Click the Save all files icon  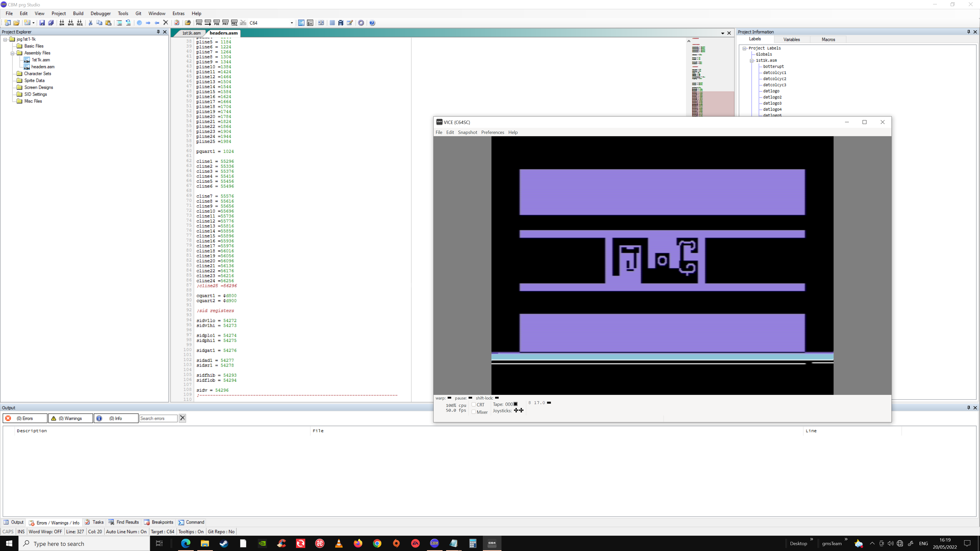[x=51, y=23]
